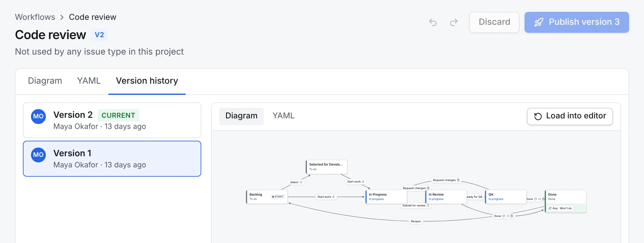Click the rocket icon on Publish button
The height and width of the screenshot is (243, 644).
click(x=539, y=22)
